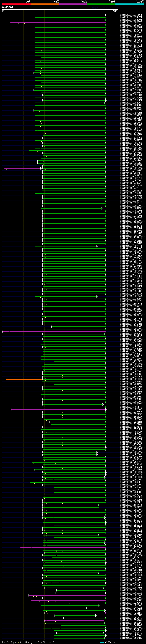Open the UniRef100_Q94JV4 hit label
The image size is (146, 644).
(x=131, y=17)
